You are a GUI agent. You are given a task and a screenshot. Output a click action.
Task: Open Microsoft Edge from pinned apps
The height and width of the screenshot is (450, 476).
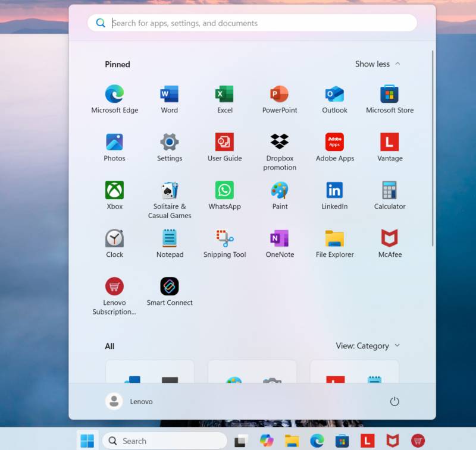click(x=114, y=99)
